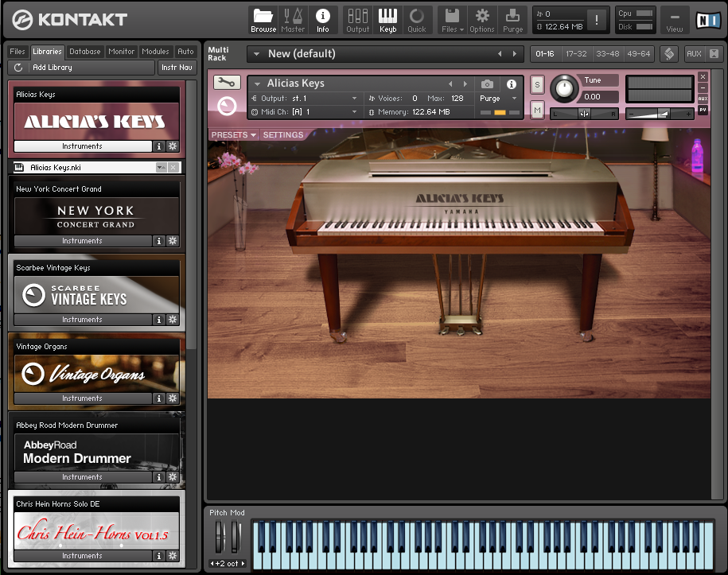Toggle Instr Nav pane
728x575 pixels.
177,68
